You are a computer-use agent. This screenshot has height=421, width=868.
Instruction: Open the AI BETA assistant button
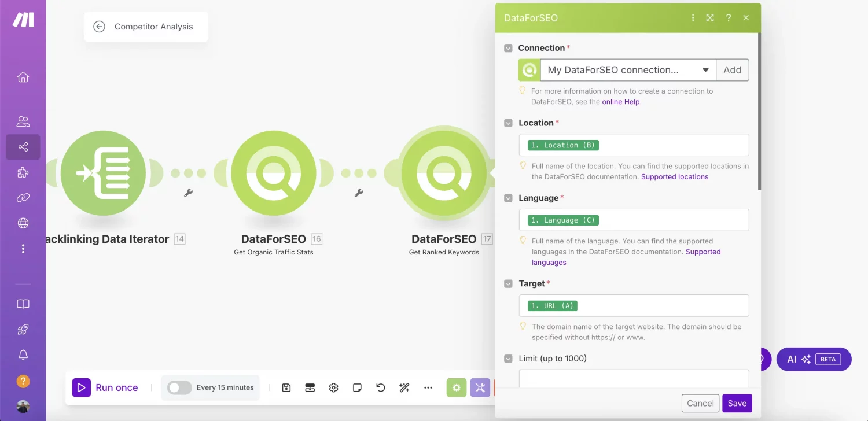click(814, 359)
